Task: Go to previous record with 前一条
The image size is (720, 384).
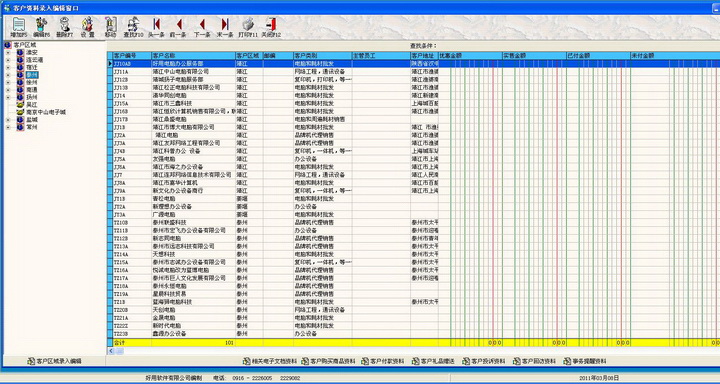Action: 179,27
